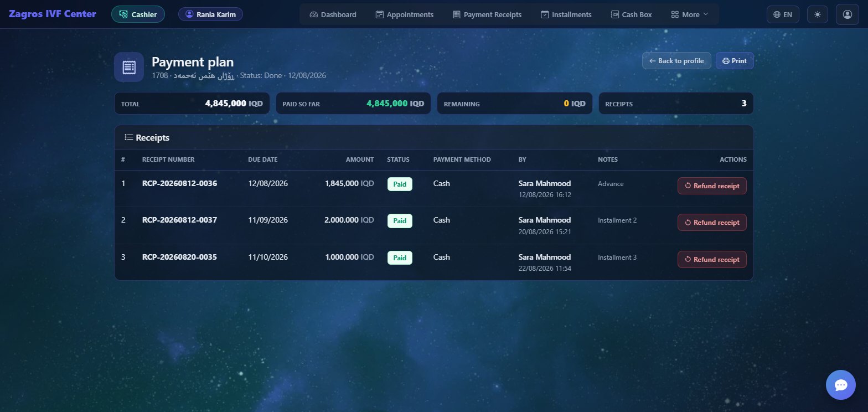
Task: Refund receipt RCP-20260812-0036
Action: coord(712,186)
